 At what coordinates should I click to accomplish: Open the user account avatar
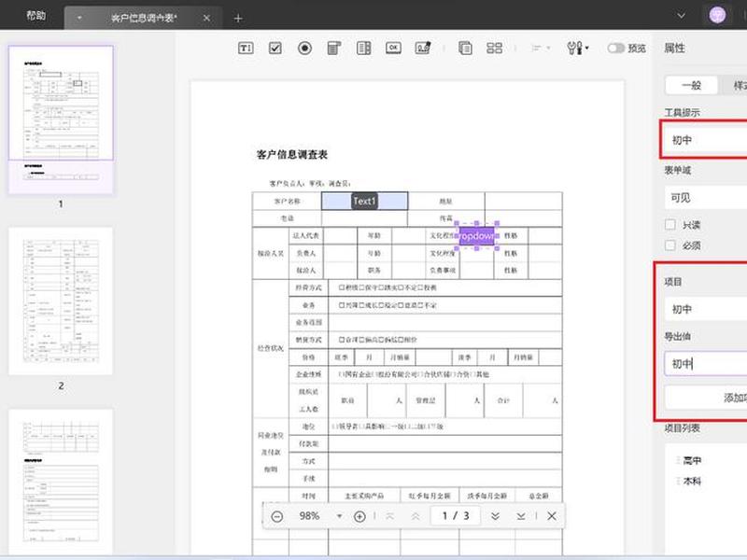tap(717, 15)
